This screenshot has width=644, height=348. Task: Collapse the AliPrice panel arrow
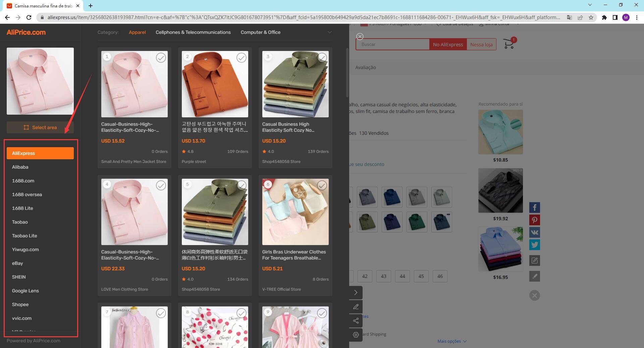coord(356,292)
